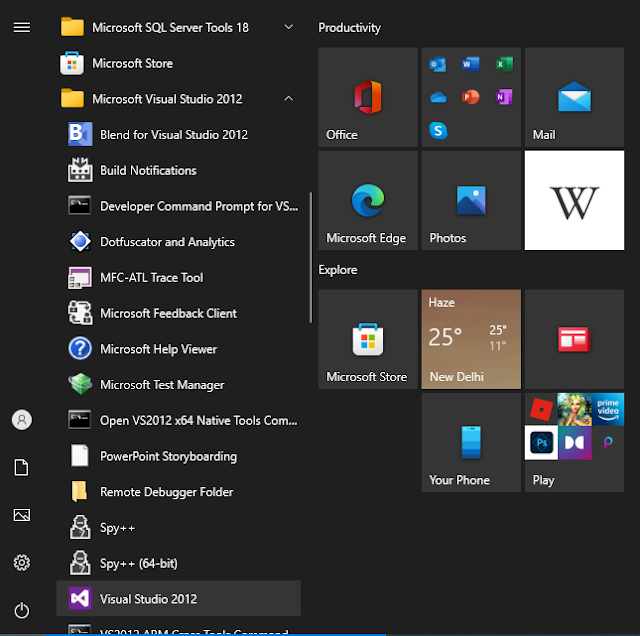Click Spy++ text in the app list

(117, 528)
